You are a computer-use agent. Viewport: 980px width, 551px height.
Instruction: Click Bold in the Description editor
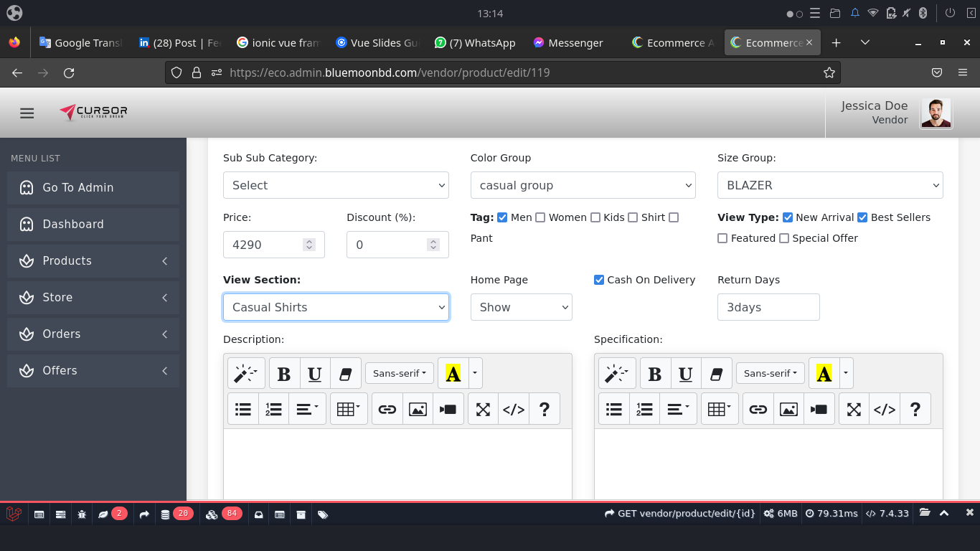[284, 374]
